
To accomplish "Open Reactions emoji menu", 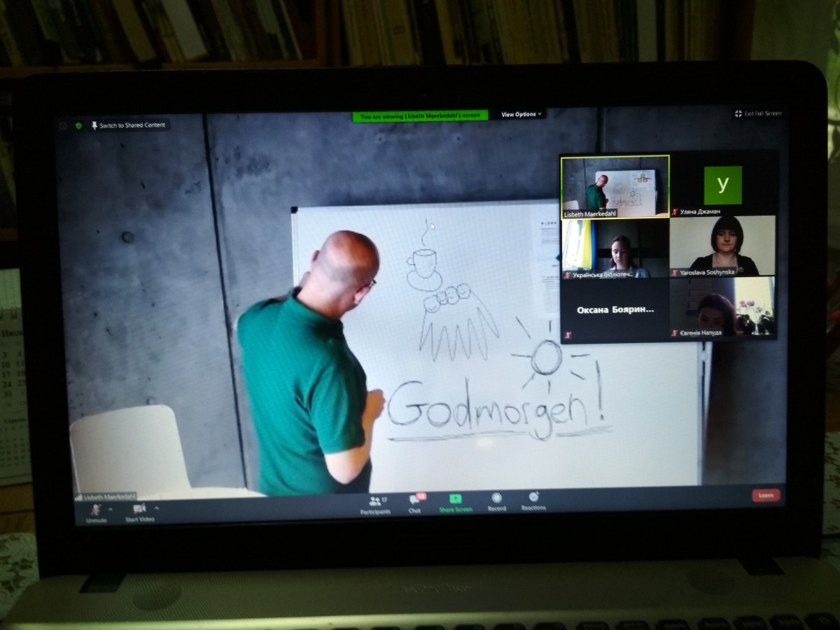I will point(533,499).
